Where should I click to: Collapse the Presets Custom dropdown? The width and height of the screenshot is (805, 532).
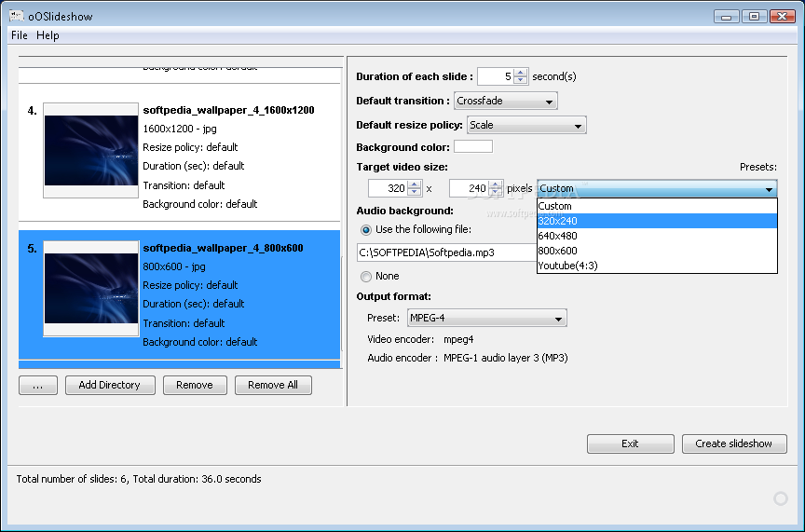point(657,188)
